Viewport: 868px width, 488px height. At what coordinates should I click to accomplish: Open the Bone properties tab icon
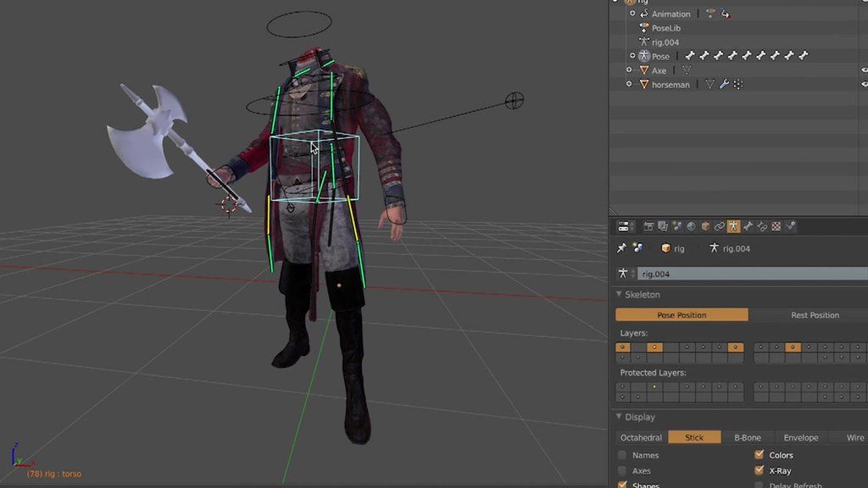tap(748, 226)
